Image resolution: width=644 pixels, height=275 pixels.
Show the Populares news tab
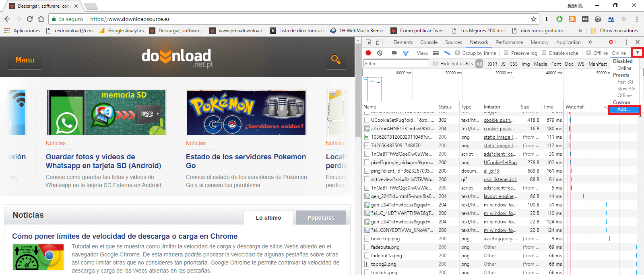tap(321, 218)
